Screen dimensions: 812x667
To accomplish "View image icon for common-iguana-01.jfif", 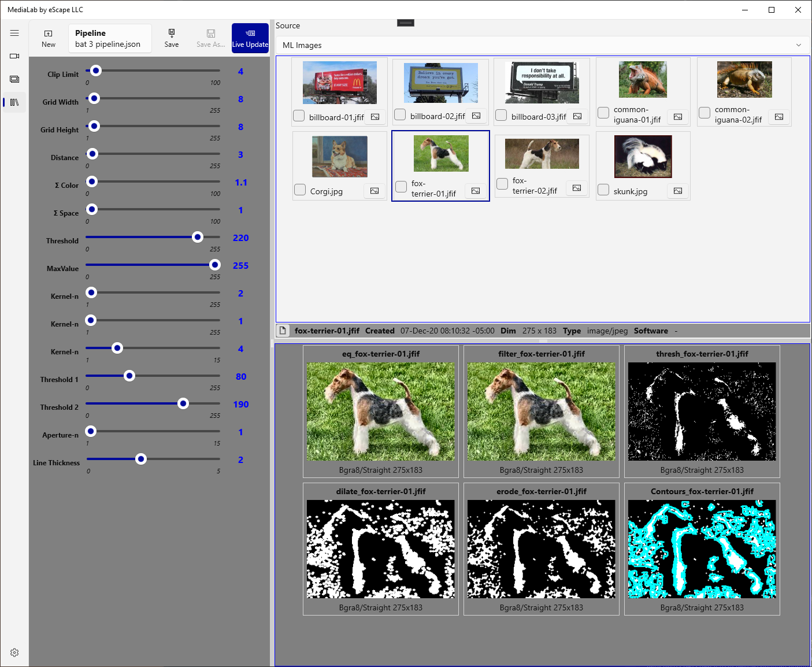I will click(678, 117).
